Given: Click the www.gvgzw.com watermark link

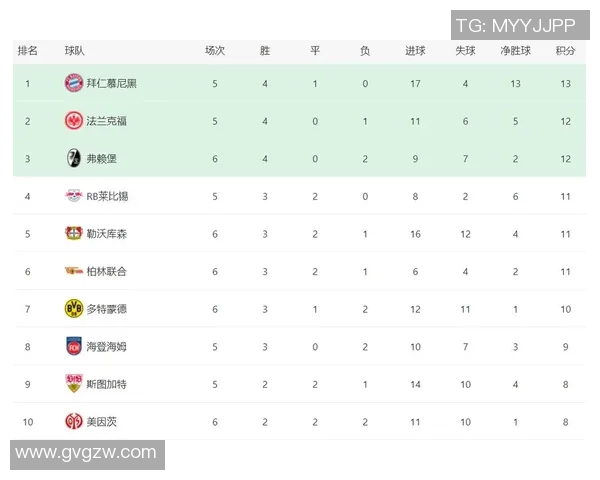Looking at the screenshot, I should (86, 452).
